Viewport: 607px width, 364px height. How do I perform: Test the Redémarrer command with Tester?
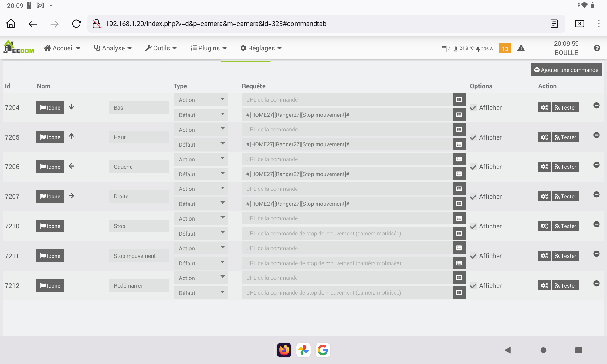(565, 285)
